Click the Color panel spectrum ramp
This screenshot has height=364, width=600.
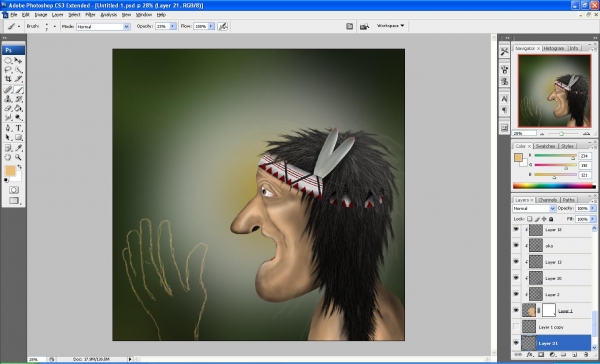(x=554, y=186)
